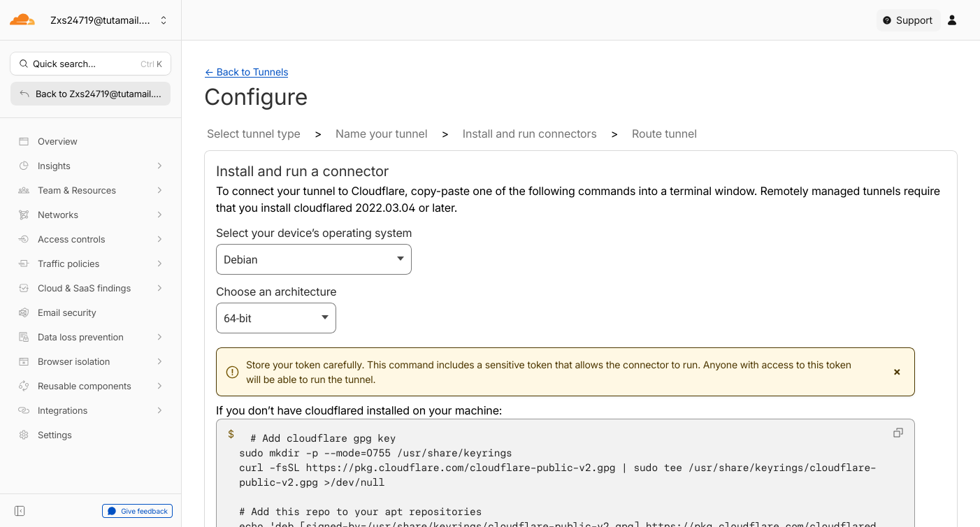Select the 'Select tunnel type' step

[x=254, y=133]
